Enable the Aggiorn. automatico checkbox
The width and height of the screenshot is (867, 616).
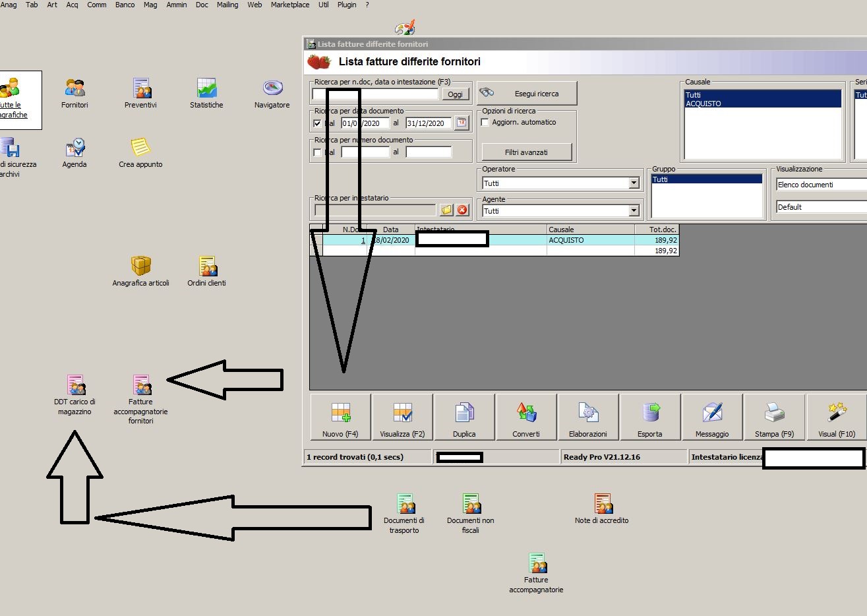[x=485, y=122]
